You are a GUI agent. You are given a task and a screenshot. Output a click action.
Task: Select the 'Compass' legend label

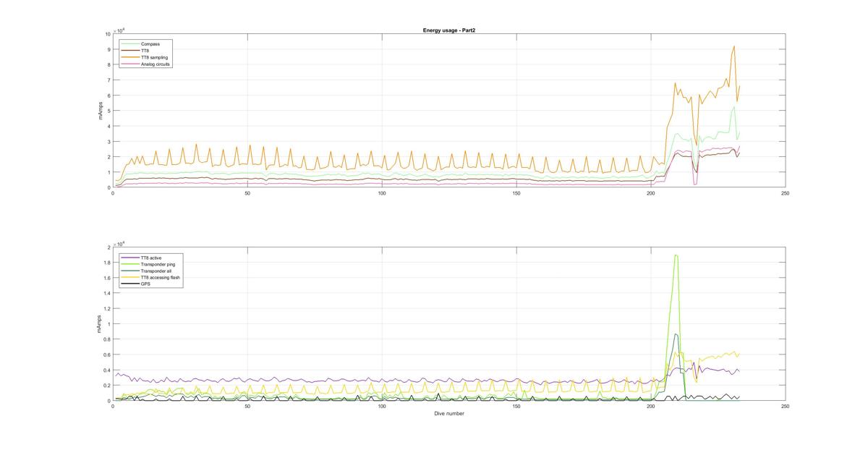point(150,44)
